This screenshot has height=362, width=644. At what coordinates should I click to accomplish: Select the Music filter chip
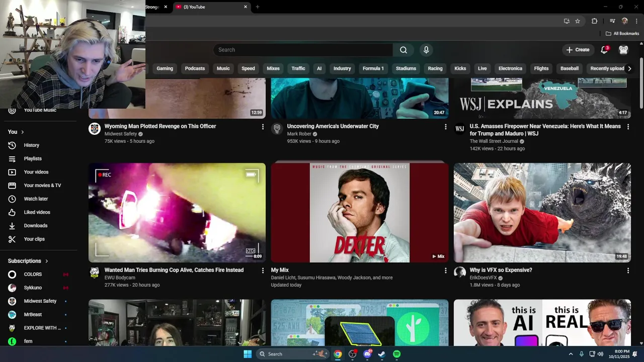tap(223, 68)
